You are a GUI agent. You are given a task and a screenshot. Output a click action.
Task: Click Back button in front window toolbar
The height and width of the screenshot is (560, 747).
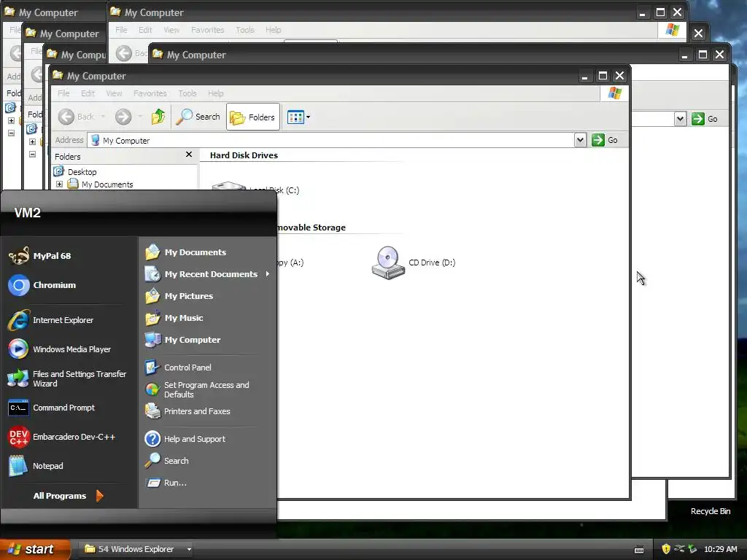click(77, 117)
